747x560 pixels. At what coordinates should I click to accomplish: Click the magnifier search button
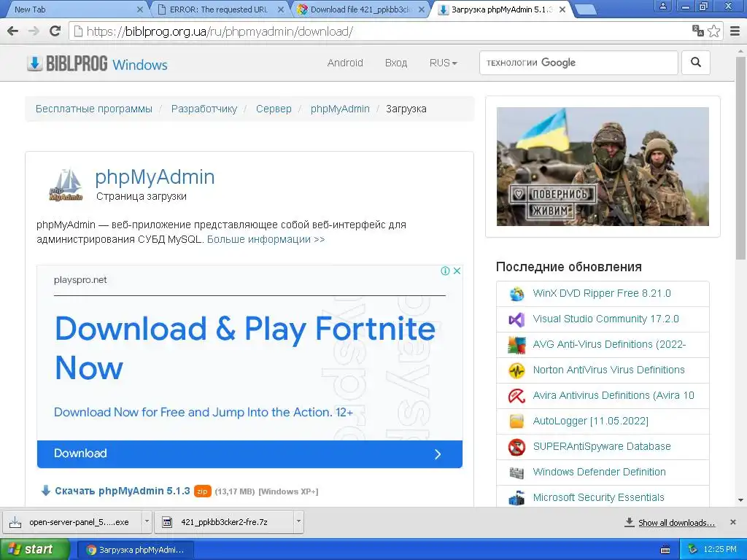[695, 63]
